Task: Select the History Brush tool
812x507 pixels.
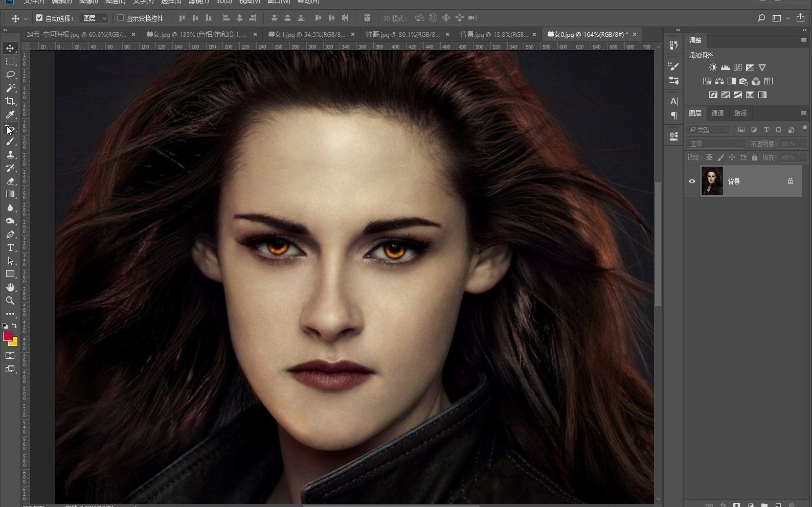Action: click(10, 168)
